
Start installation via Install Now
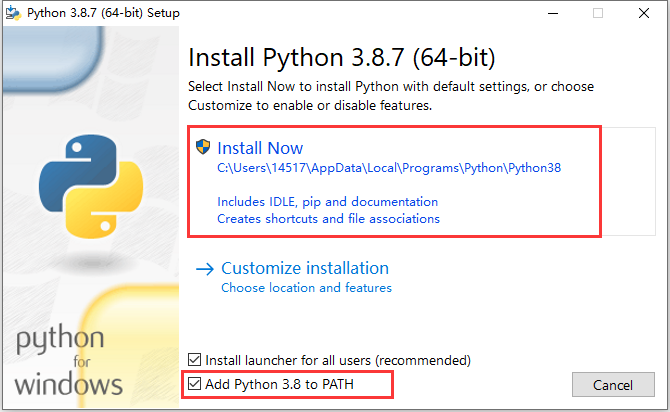260,148
